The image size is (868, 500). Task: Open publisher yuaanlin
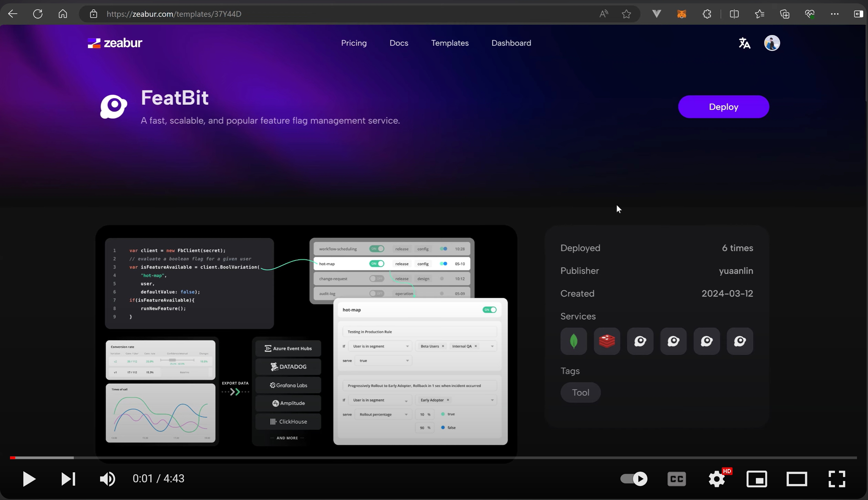[736, 271]
